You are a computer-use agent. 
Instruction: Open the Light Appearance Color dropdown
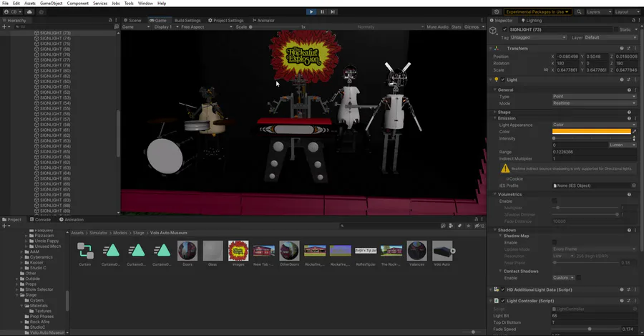click(594, 125)
